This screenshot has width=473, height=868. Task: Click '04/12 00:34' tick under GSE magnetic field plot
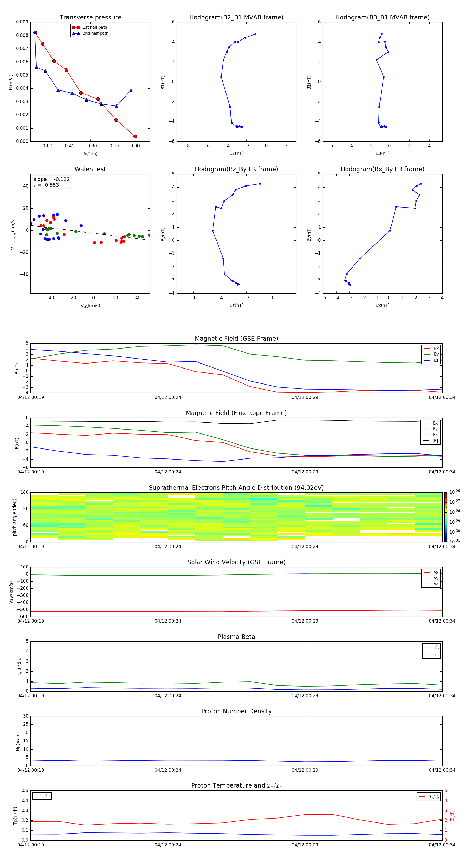point(442,397)
